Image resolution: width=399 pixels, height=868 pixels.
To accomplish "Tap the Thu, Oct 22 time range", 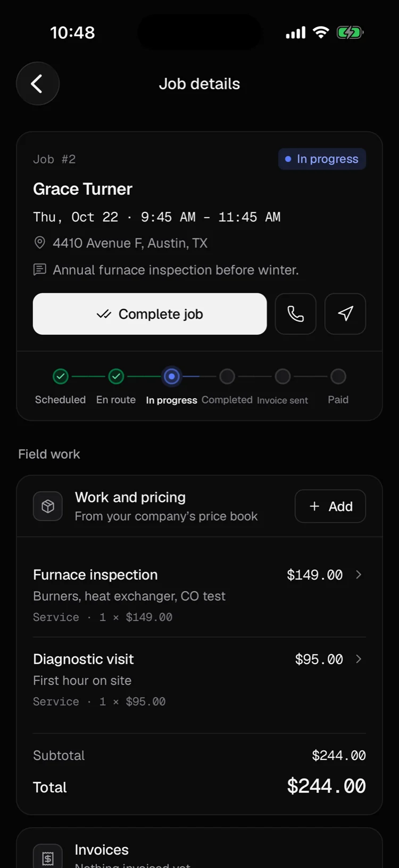I will [x=157, y=217].
